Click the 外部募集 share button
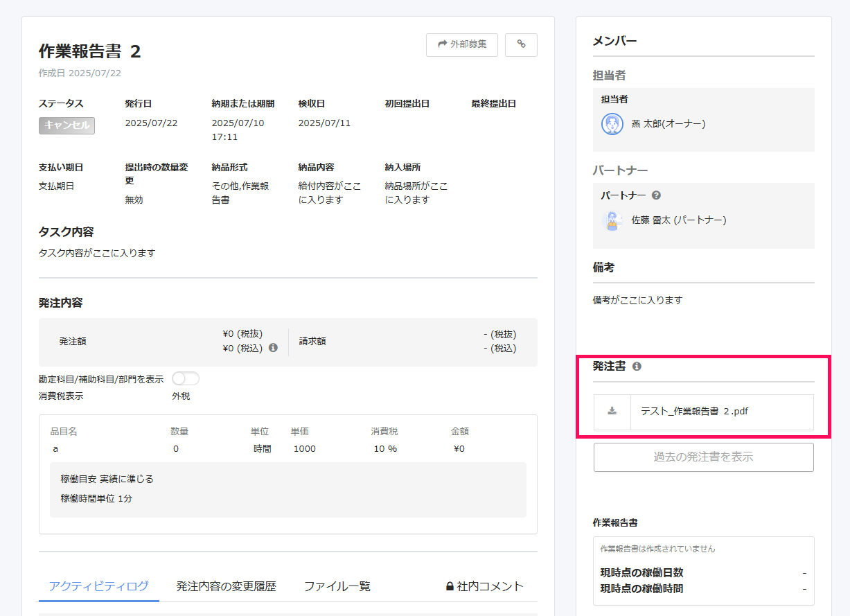The width and height of the screenshot is (850, 616). point(461,44)
